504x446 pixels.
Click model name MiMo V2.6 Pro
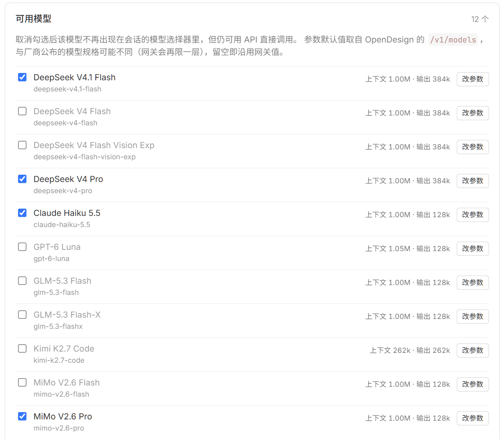(x=63, y=416)
